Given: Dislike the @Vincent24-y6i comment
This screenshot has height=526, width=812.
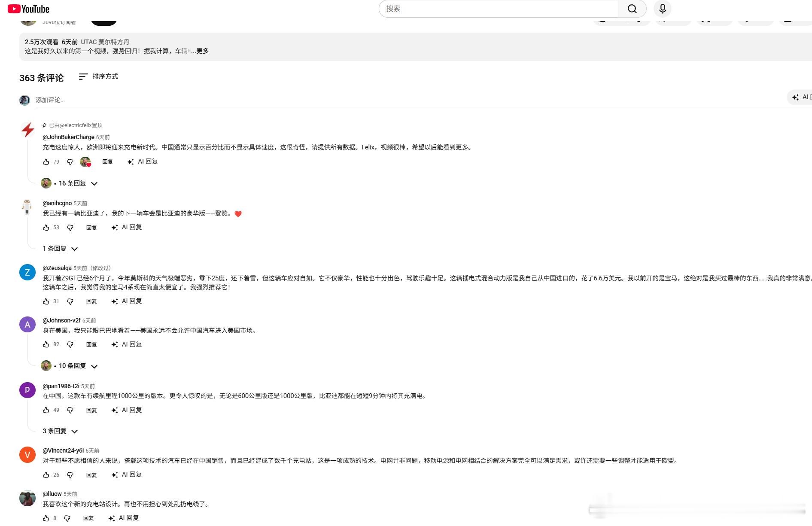Looking at the screenshot, I should tap(70, 475).
